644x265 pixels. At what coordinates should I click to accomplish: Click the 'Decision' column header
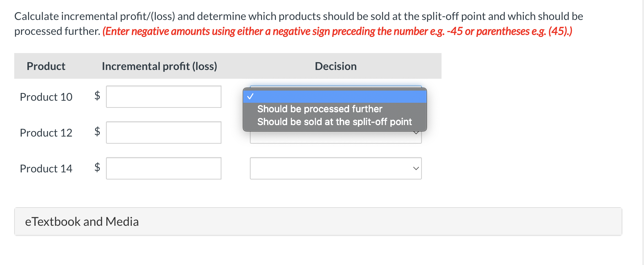click(x=336, y=66)
